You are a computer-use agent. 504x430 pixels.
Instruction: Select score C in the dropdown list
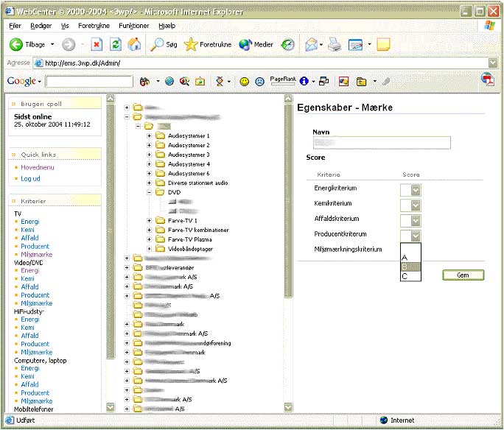(x=410, y=276)
